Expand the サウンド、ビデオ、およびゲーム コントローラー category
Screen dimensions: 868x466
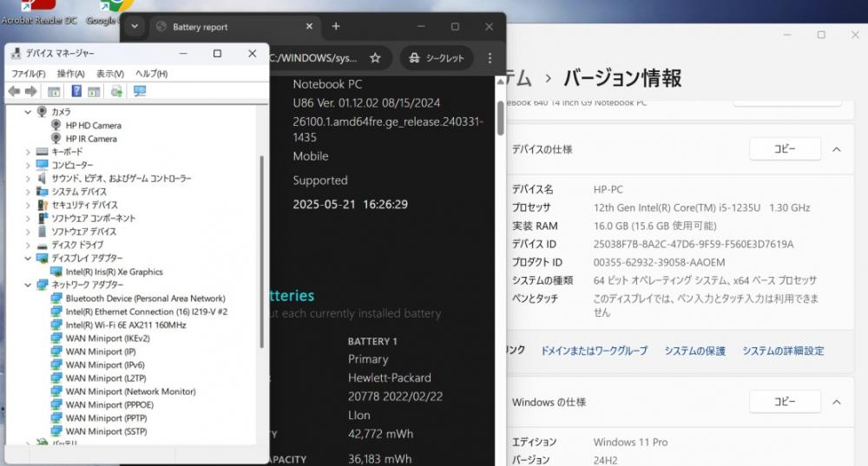click(28, 179)
